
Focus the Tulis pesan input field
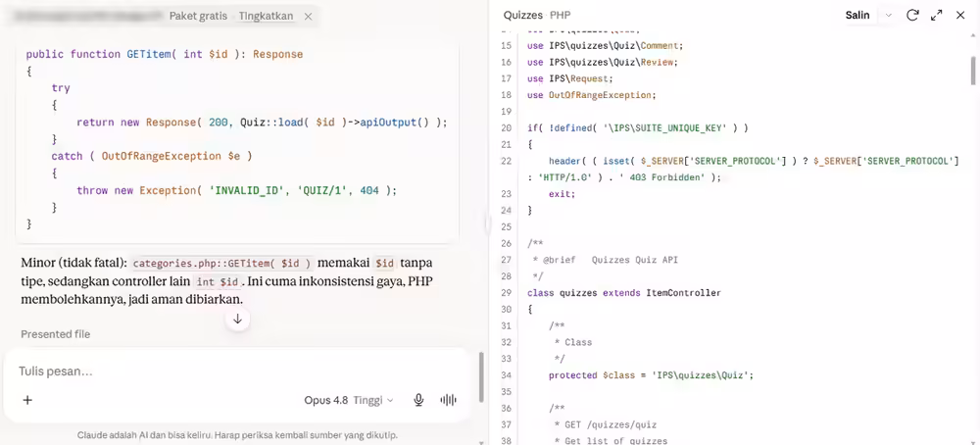(237, 371)
